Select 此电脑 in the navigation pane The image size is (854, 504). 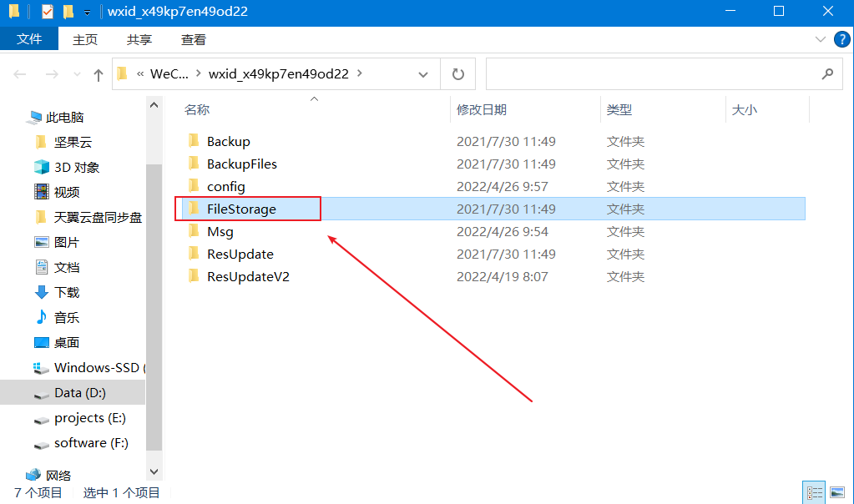64,117
